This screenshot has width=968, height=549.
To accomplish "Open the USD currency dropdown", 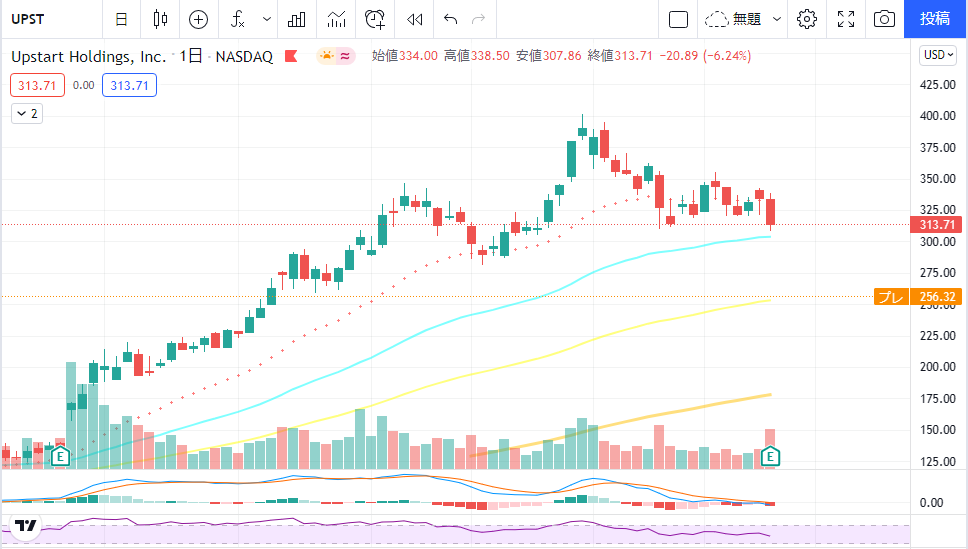I will (x=938, y=55).
